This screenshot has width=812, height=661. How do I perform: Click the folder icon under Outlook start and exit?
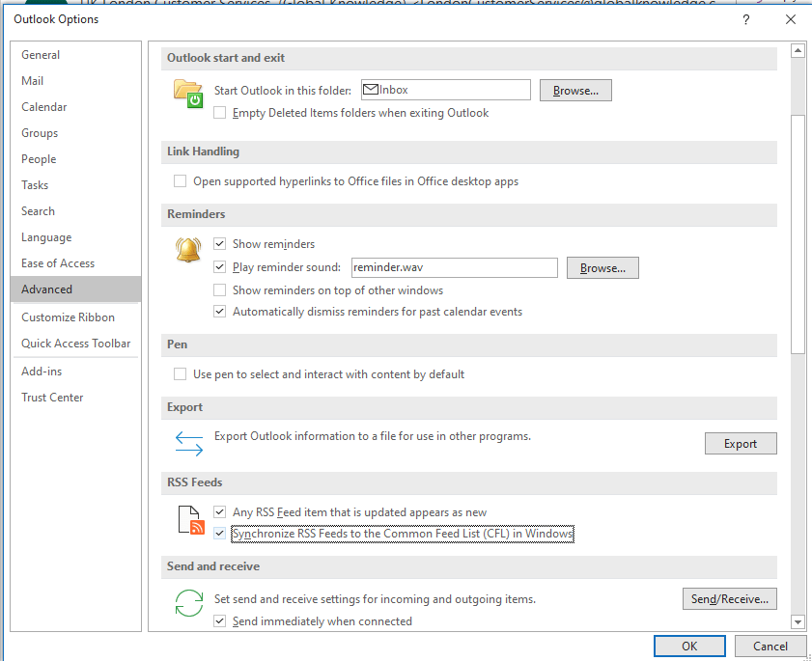point(187,93)
